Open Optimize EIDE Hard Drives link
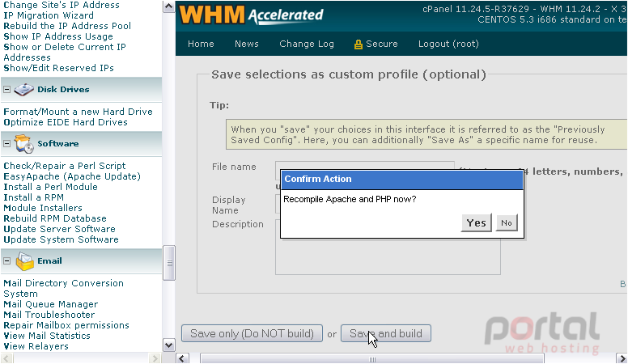The image size is (628, 364). pyautogui.click(x=66, y=122)
